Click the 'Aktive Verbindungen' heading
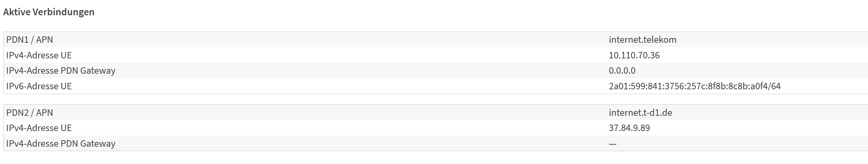The width and height of the screenshot is (868, 164). [x=49, y=12]
